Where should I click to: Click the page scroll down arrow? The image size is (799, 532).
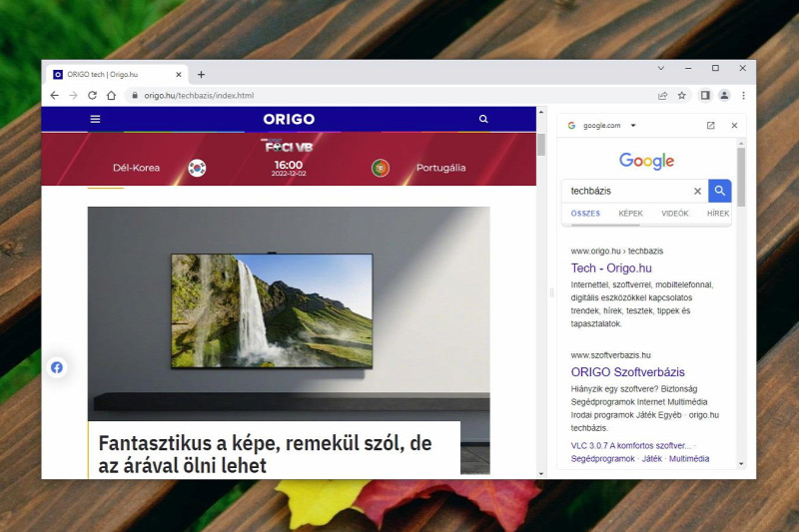[x=541, y=474]
